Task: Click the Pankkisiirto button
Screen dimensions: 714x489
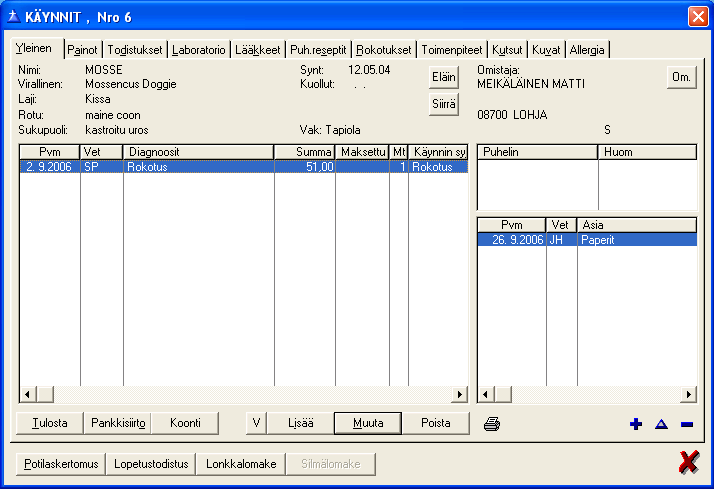Action: [118, 423]
